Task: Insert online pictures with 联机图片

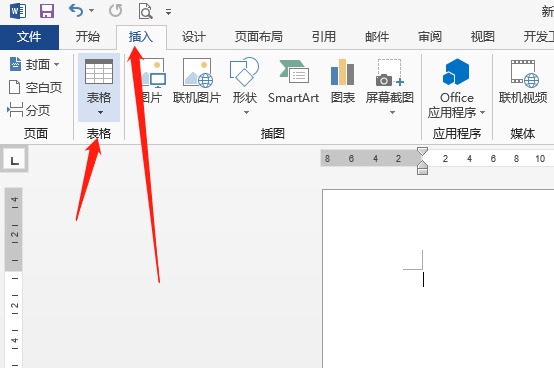Action: point(197,81)
